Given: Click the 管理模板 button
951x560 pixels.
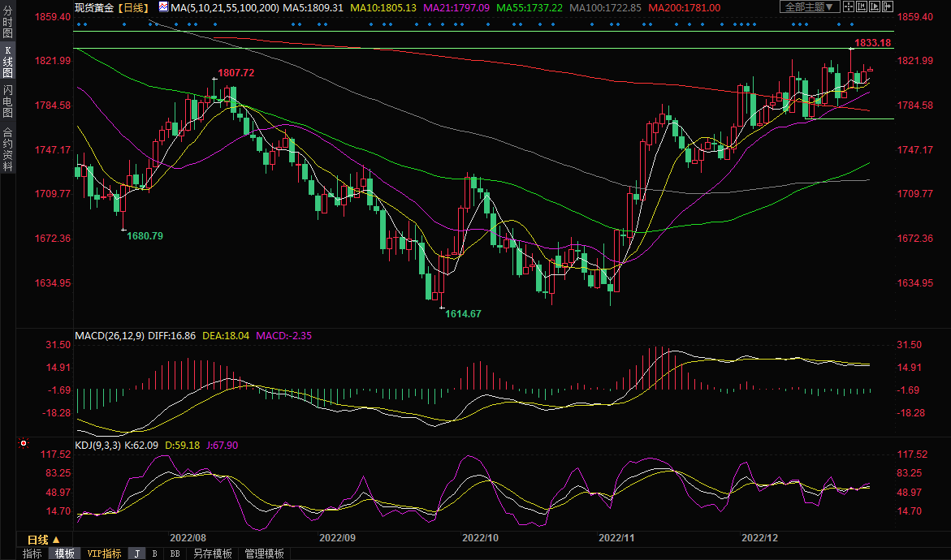Looking at the screenshot, I should point(264,554).
